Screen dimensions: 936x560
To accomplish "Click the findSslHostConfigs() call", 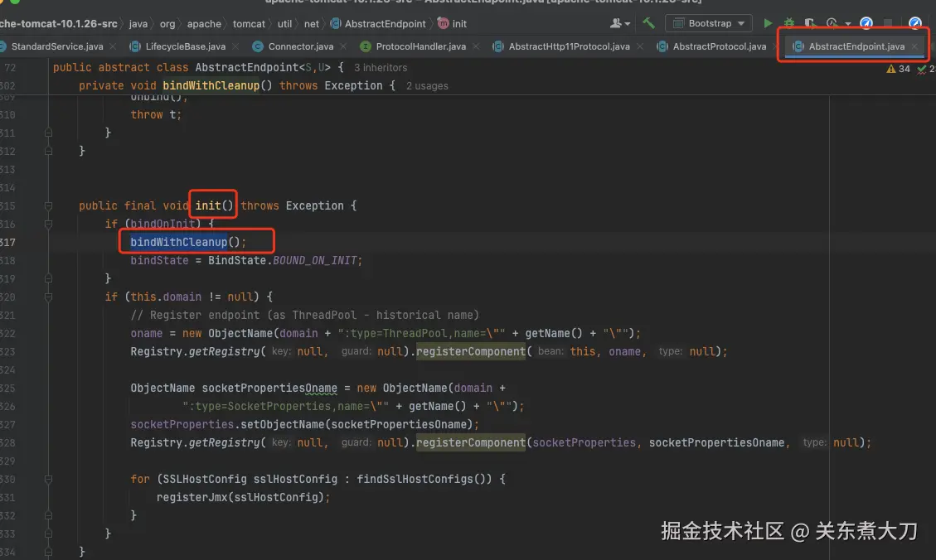I will click(424, 479).
